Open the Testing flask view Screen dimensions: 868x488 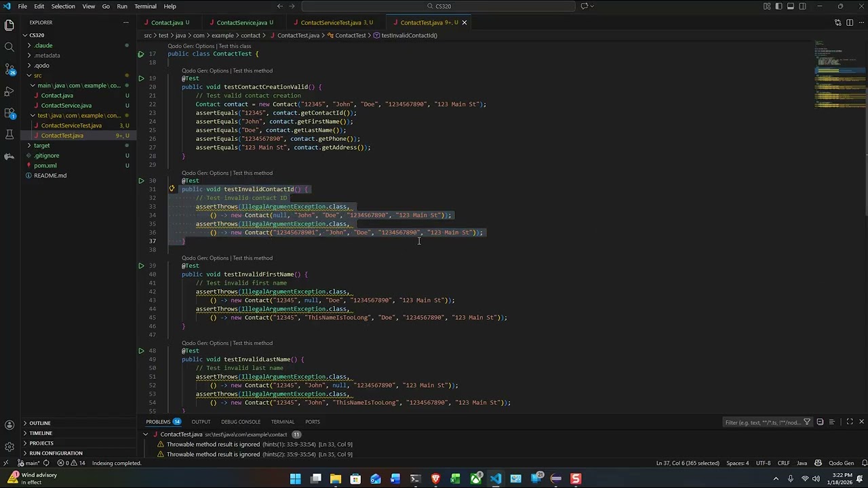[9, 134]
